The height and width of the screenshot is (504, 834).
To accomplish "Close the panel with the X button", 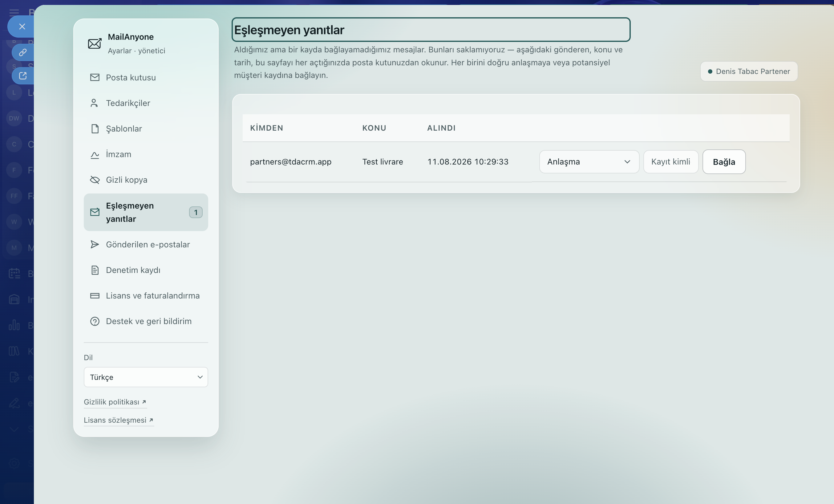I will (x=22, y=26).
